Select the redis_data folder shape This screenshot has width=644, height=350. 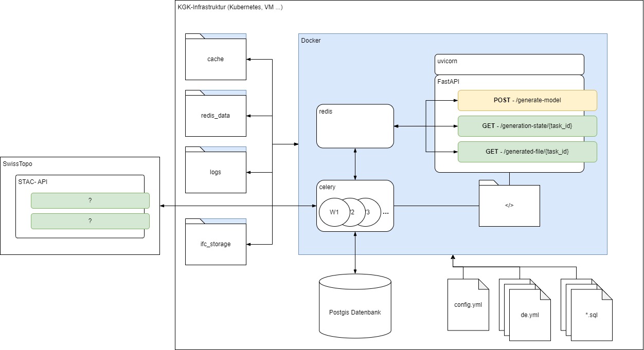click(216, 116)
